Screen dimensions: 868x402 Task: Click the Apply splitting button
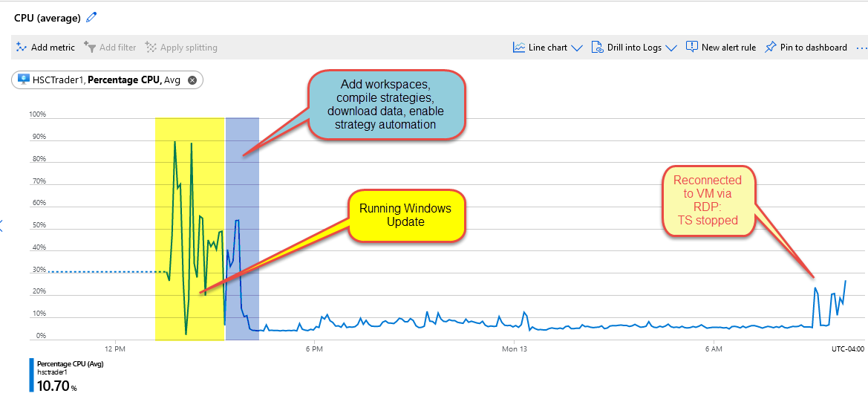[x=181, y=48]
